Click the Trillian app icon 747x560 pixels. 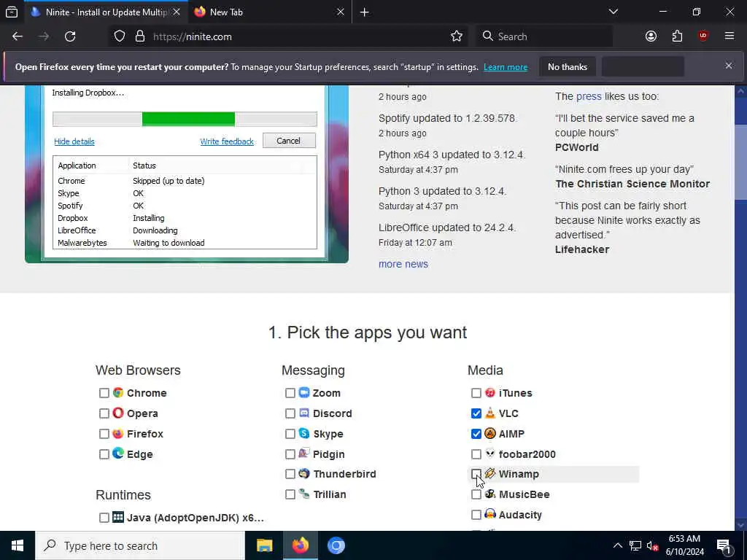tap(304, 494)
